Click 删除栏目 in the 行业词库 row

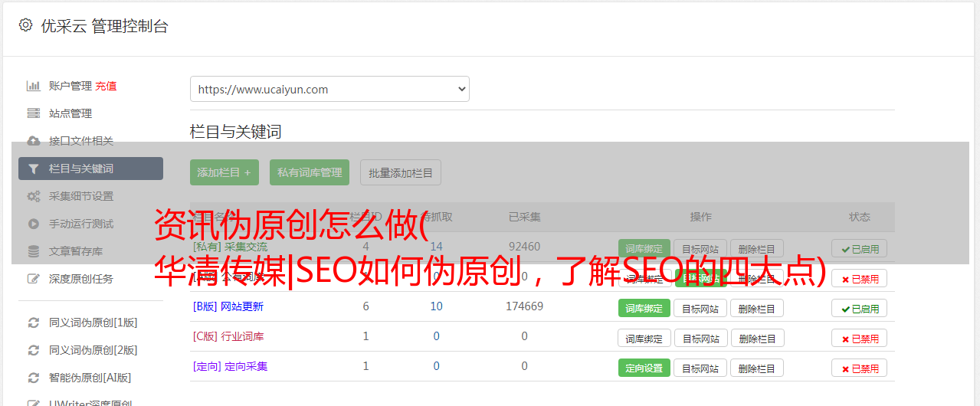click(x=757, y=338)
